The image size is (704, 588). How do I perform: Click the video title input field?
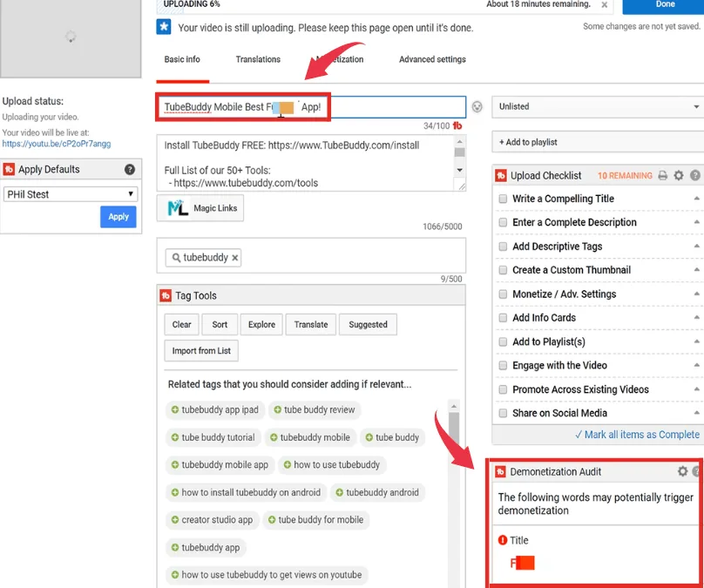(x=311, y=107)
